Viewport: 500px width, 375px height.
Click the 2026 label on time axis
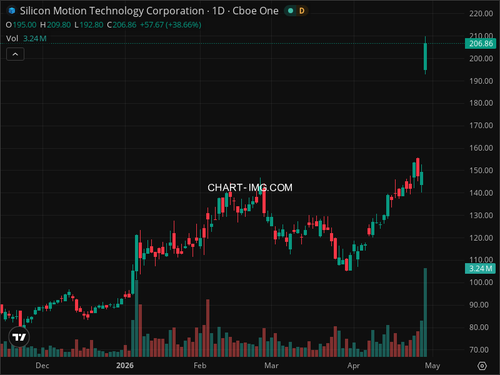[x=125, y=366]
